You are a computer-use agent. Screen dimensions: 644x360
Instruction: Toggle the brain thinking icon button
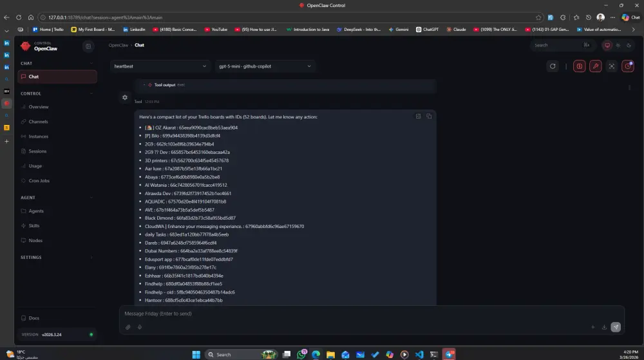pos(579,66)
